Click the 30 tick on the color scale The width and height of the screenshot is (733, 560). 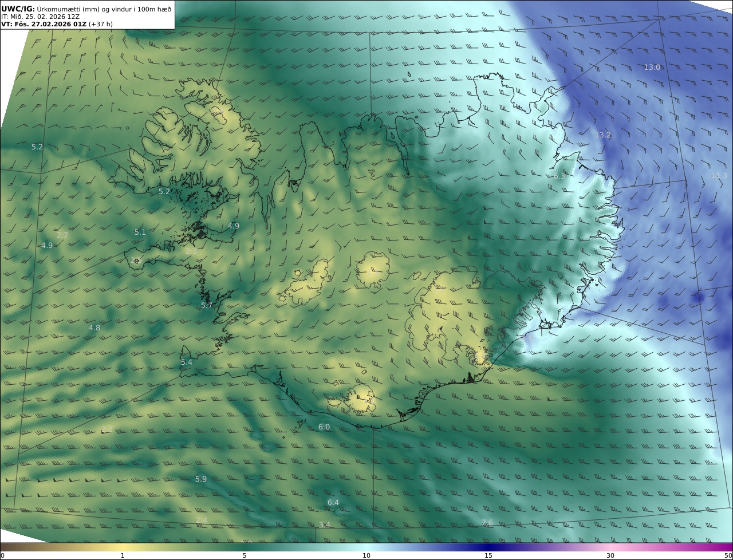point(610,555)
